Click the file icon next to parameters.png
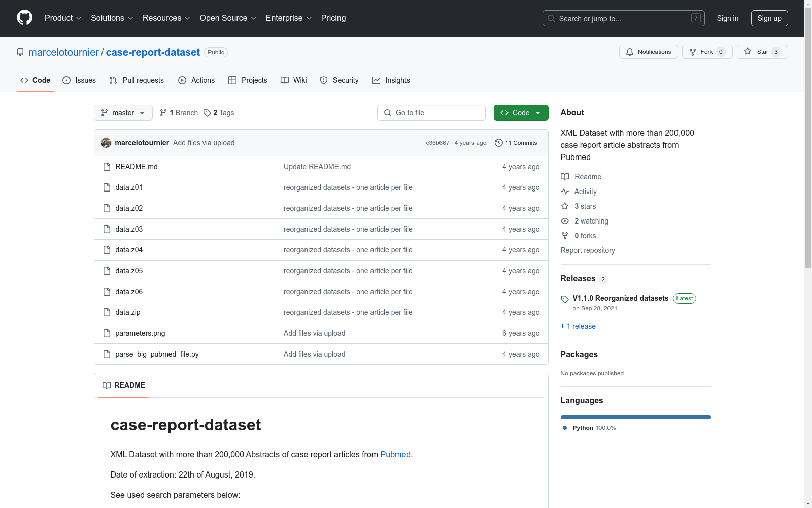 point(107,333)
